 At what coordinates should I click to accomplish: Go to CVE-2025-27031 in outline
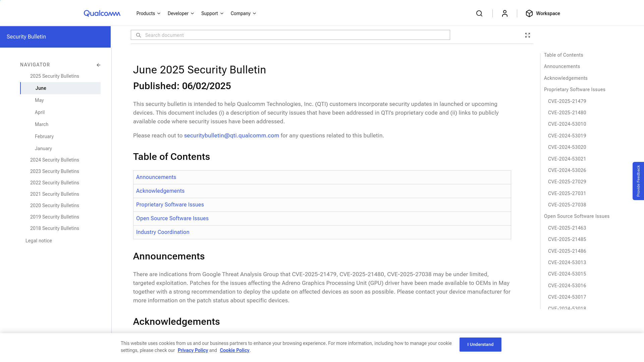tap(567, 193)
